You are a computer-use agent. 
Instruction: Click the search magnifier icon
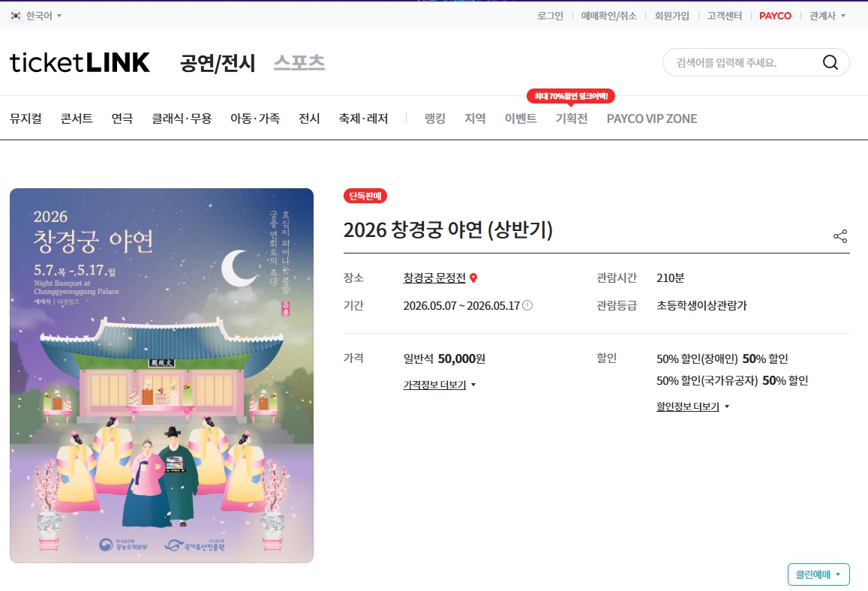(830, 62)
